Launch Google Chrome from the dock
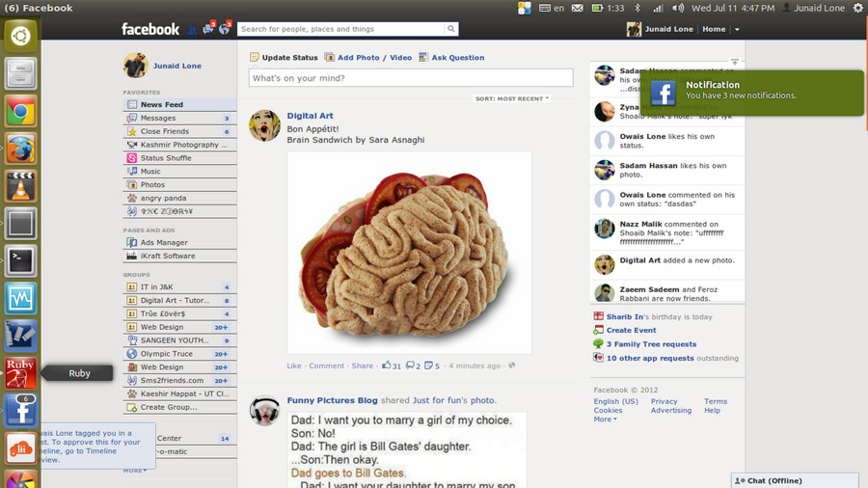The image size is (868, 488). coord(20,111)
